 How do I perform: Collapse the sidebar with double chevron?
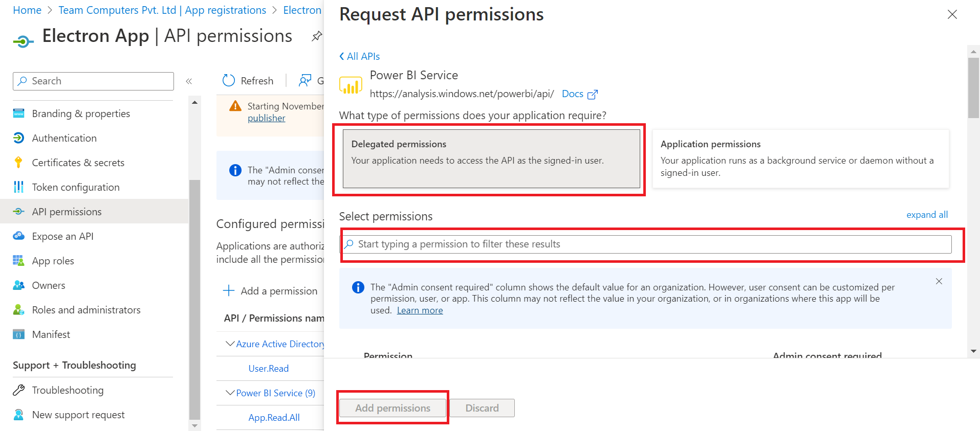189,81
